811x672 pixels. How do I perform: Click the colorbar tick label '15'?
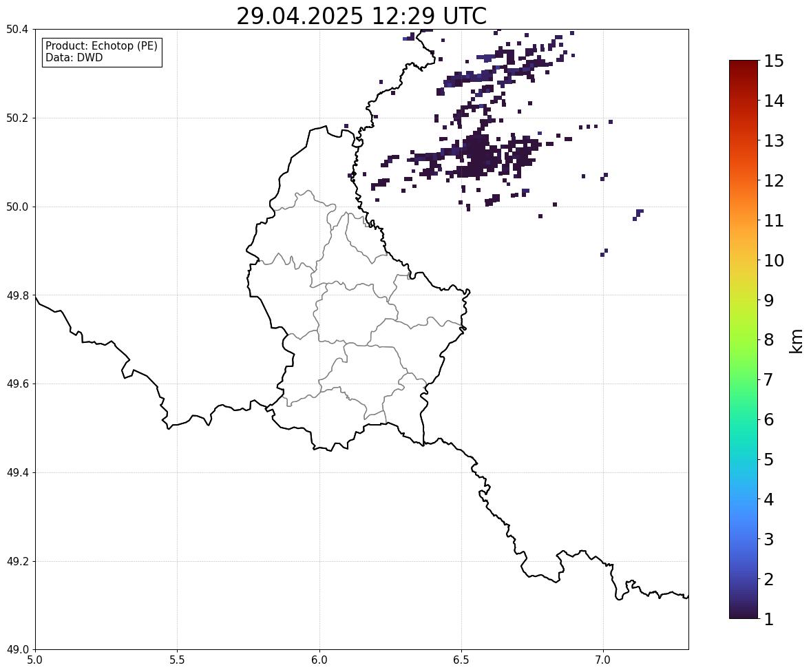pos(774,61)
